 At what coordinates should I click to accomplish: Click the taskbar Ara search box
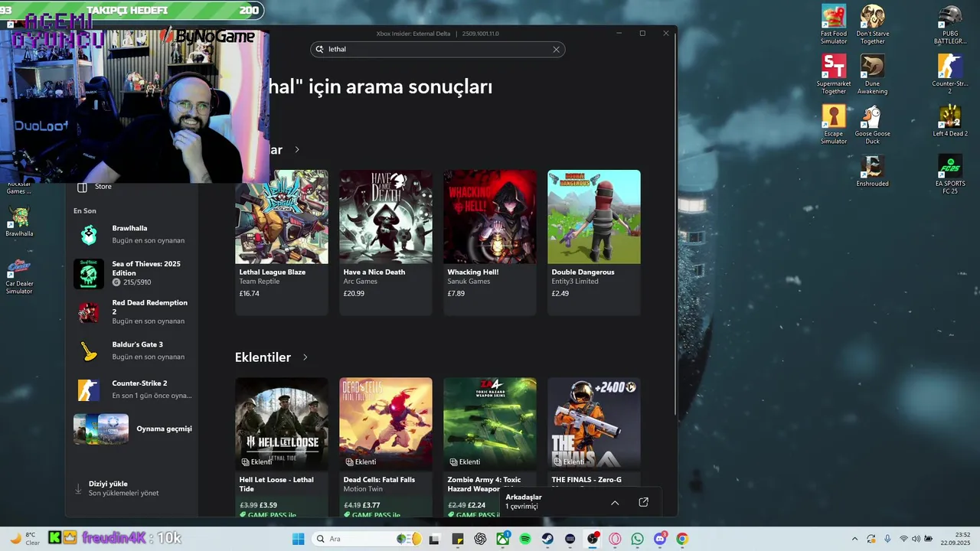[x=368, y=539]
